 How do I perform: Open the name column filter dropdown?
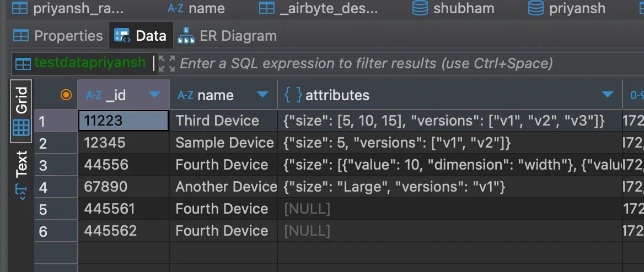[x=262, y=95]
